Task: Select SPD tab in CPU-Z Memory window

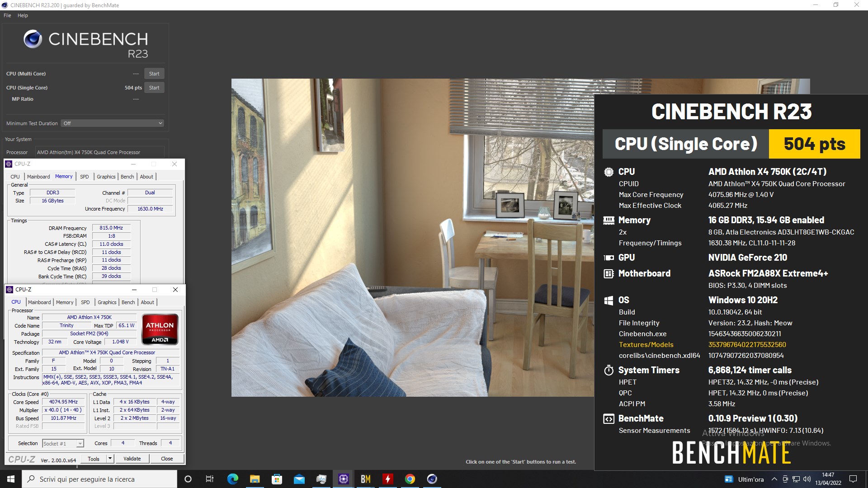Action: (x=84, y=177)
